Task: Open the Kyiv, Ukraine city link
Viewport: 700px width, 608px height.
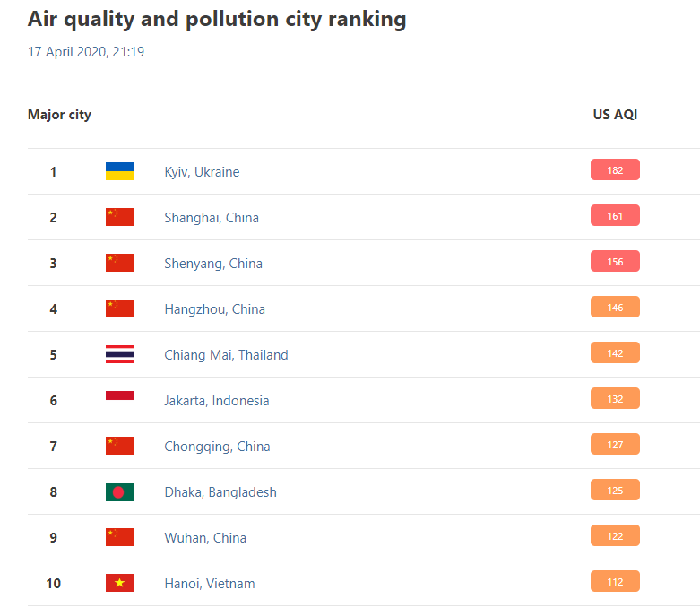Action: click(202, 172)
